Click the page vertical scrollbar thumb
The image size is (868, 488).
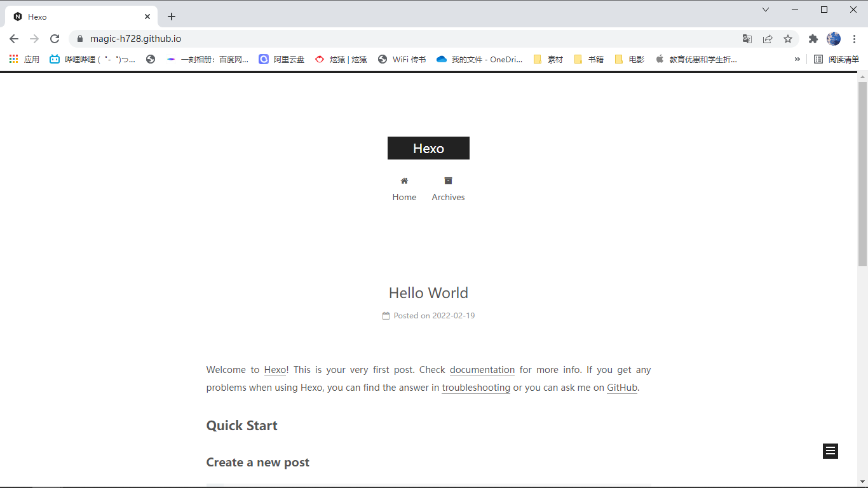pos(862,173)
